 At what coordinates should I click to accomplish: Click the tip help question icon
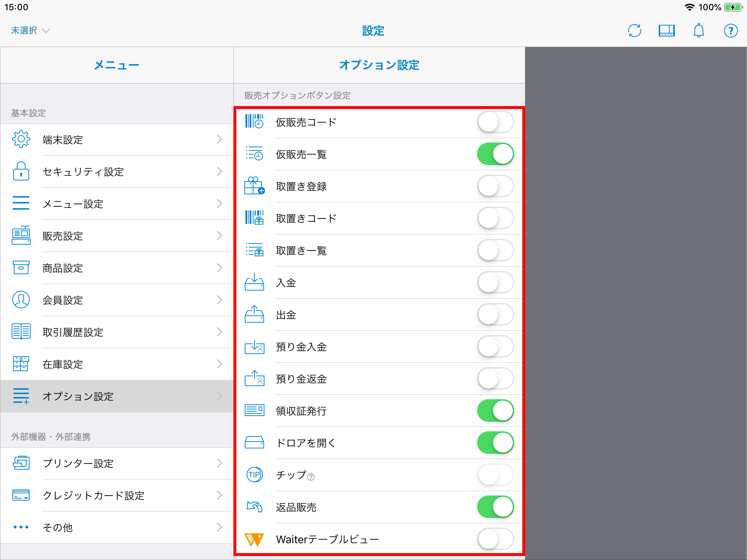pyautogui.click(x=311, y=477)
